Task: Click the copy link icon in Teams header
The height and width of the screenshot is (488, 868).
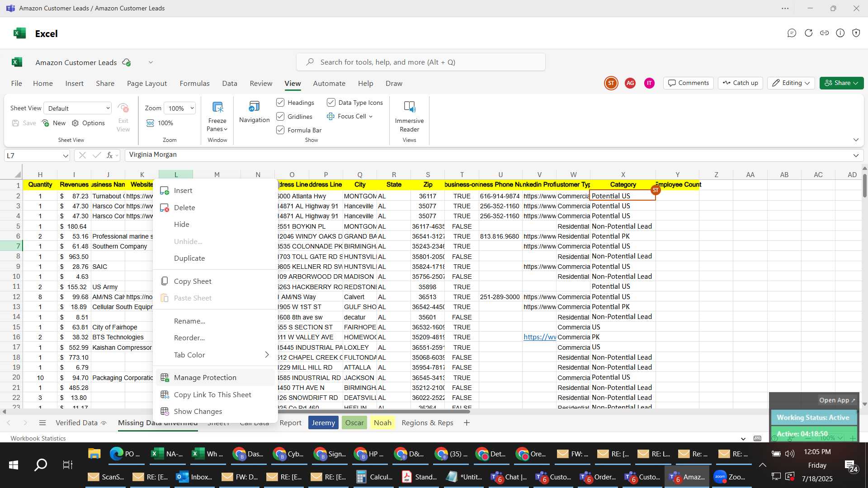Action: (824, 33)
